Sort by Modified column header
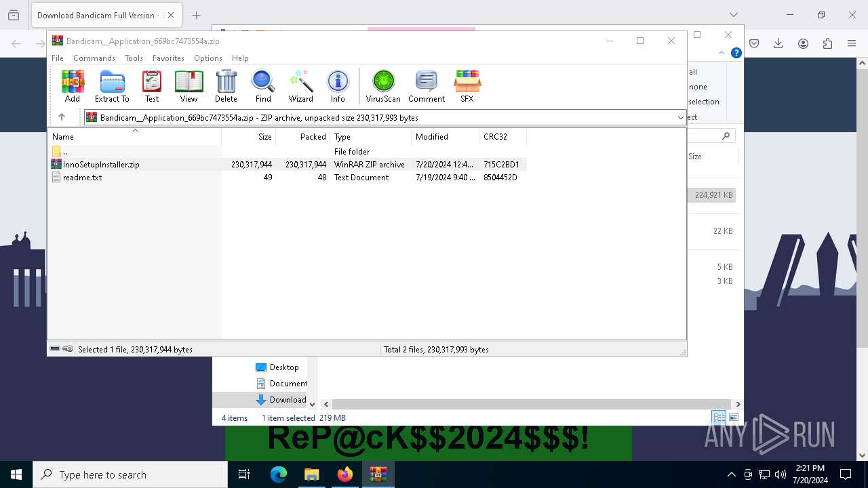The image size is (868, 488). tap(446, 136)
